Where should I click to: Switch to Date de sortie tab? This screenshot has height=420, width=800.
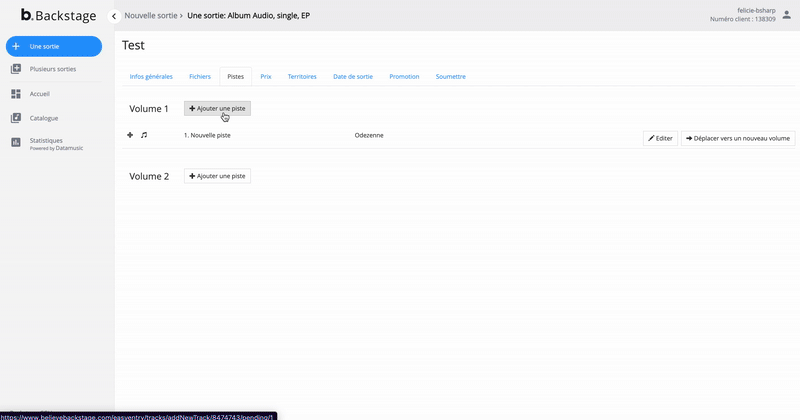353,77
